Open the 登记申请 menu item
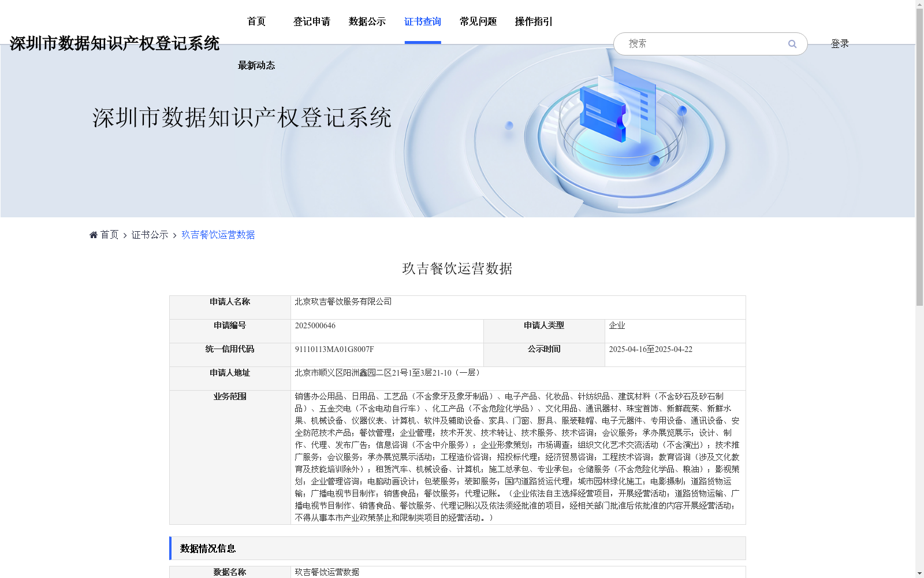This screenshot has height=578, width=924. pyautogui.click(x=312, y=21)
